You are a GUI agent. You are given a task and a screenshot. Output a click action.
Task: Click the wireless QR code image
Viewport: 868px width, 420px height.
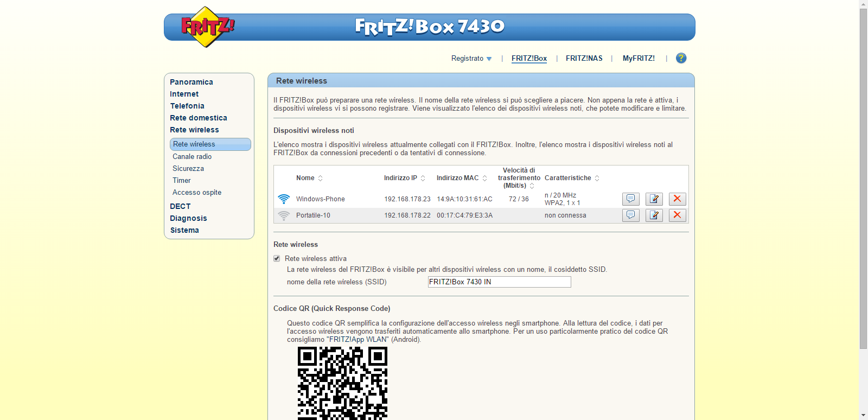[x=342, y=383]
